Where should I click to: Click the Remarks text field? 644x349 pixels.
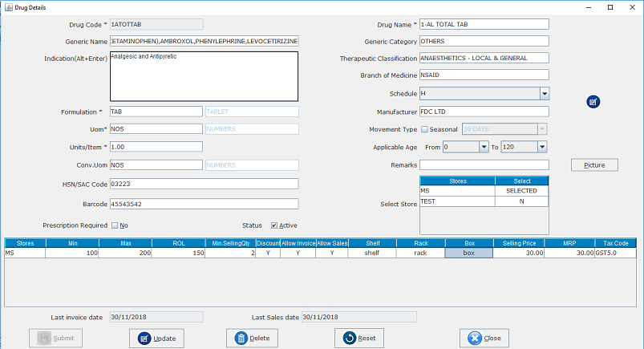tap(484, 165)
